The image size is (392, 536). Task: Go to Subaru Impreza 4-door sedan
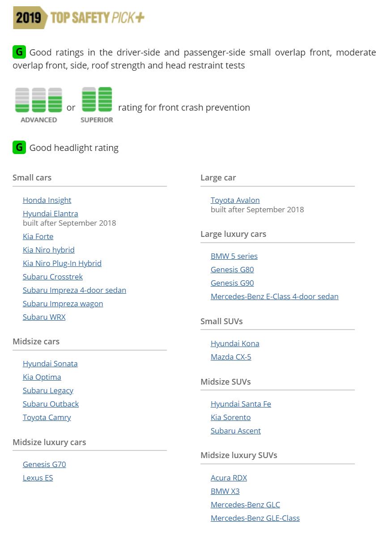click(74, 290)
